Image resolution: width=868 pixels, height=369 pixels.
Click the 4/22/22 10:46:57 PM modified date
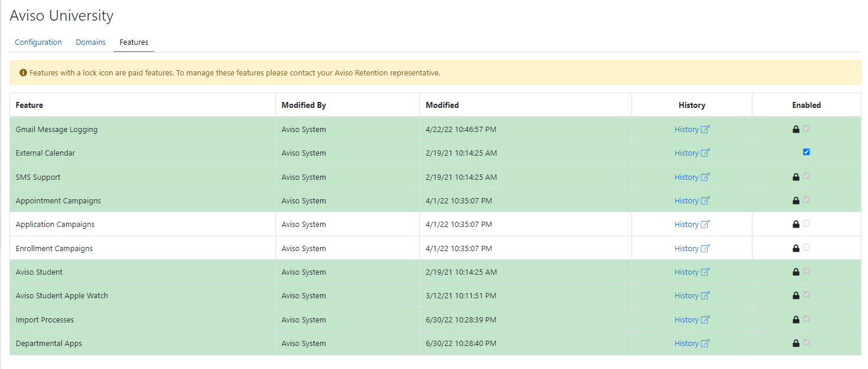coord(461,129)
